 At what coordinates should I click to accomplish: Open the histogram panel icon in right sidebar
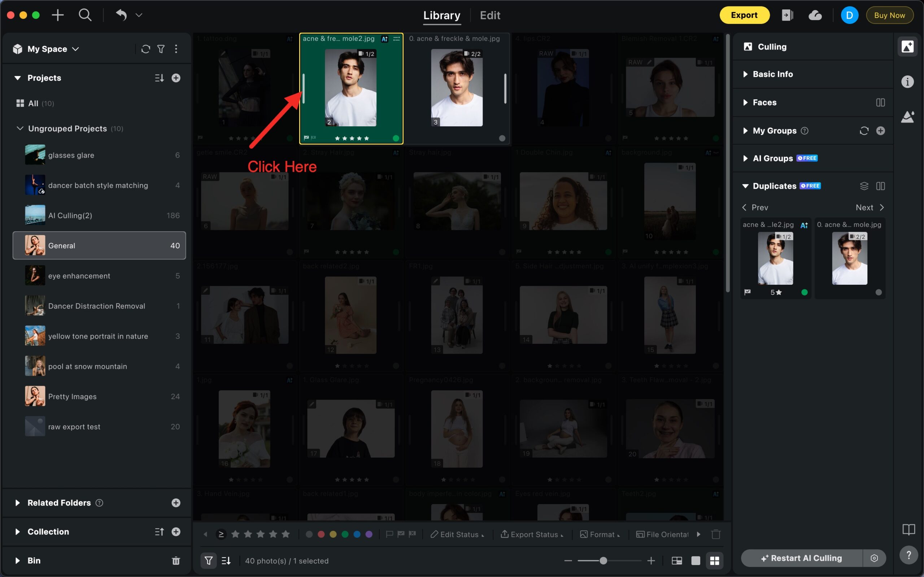pos(908,117)
